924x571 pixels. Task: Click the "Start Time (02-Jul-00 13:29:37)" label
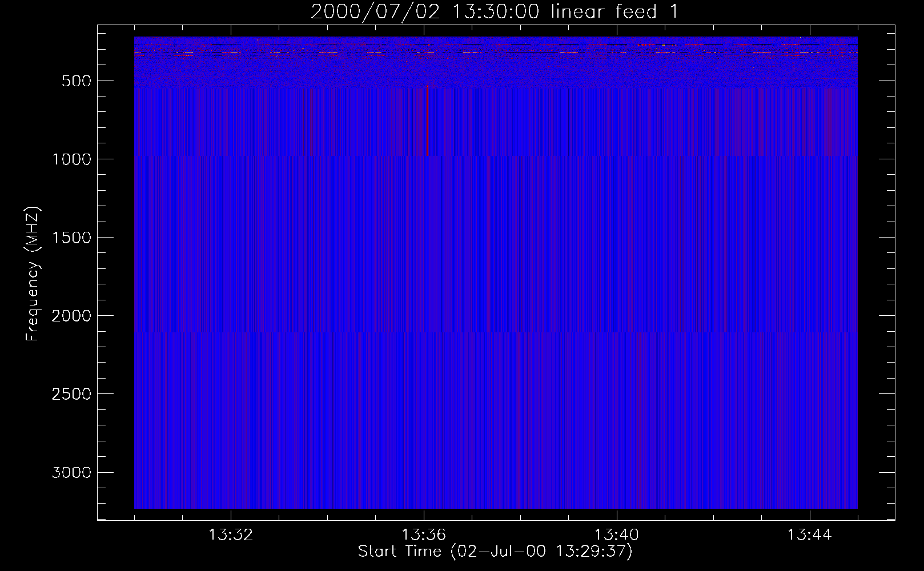tap(495, 552)
